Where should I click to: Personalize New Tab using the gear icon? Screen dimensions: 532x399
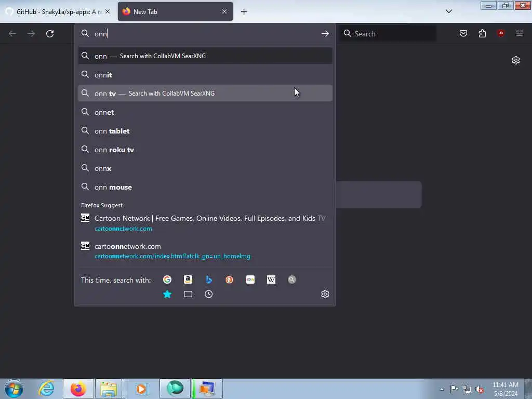click(x=516, y=60)
